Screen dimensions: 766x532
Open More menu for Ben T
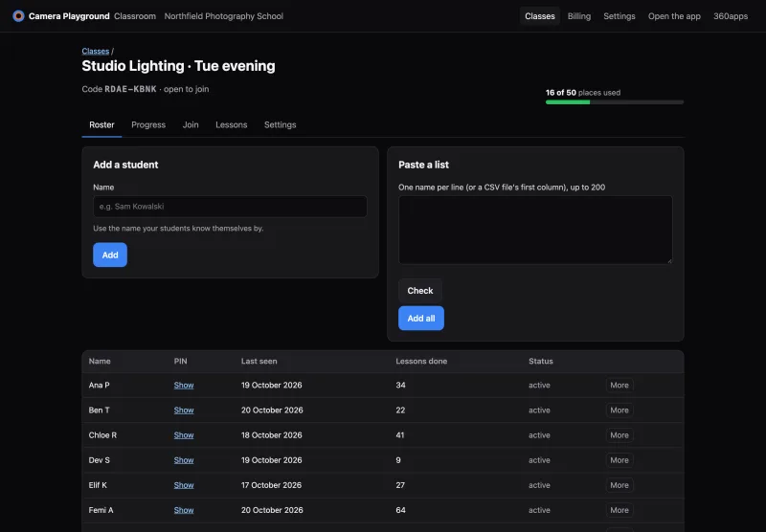pyautogui.click(x=620, y=410)
